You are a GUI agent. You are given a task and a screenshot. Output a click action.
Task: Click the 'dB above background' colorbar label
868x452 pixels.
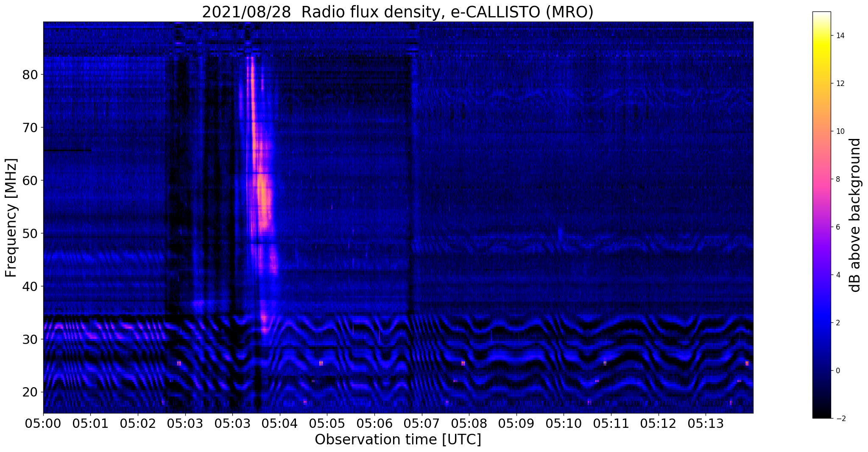click(855, 215)
